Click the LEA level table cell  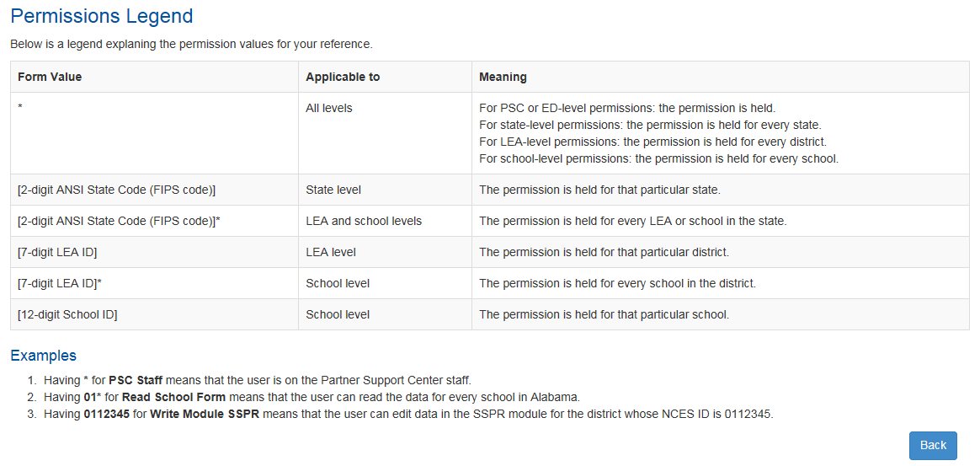(331, 252)
